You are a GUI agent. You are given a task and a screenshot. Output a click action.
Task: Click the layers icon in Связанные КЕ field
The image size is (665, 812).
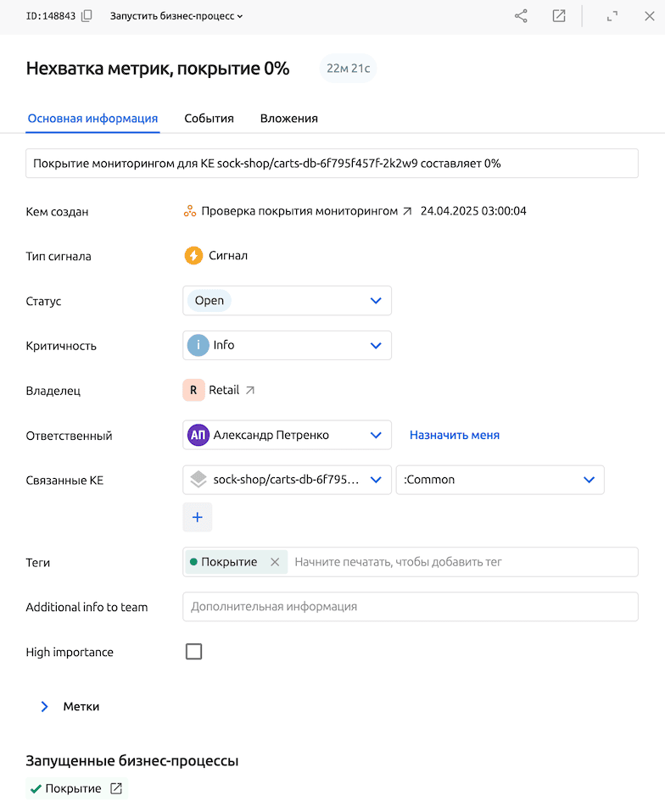[198, 480]
